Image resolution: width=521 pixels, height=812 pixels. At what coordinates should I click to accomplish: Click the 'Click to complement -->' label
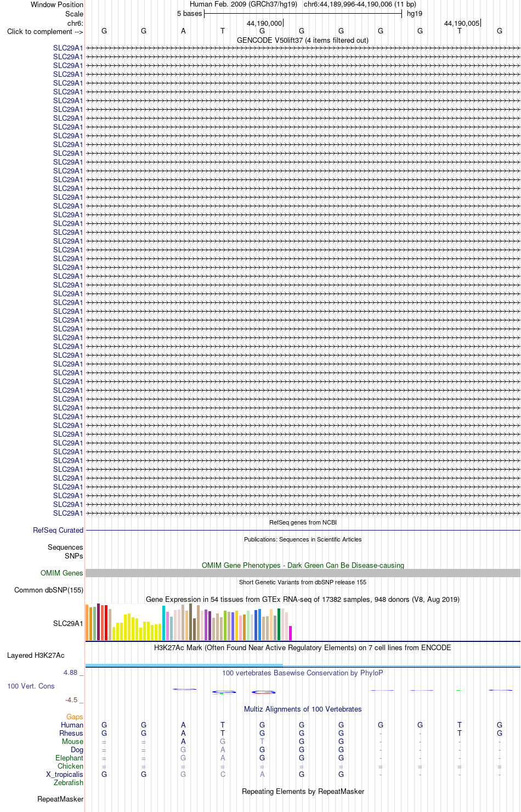pos(45,32)
